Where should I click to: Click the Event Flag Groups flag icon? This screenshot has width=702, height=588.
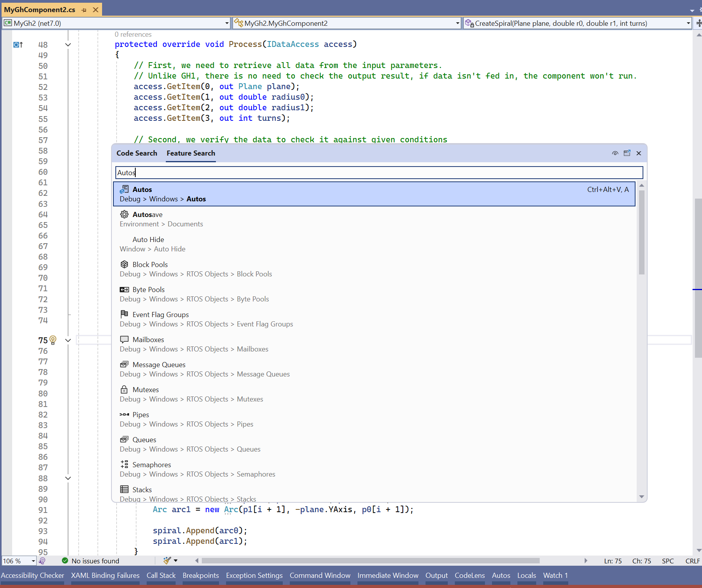point(124,314)
